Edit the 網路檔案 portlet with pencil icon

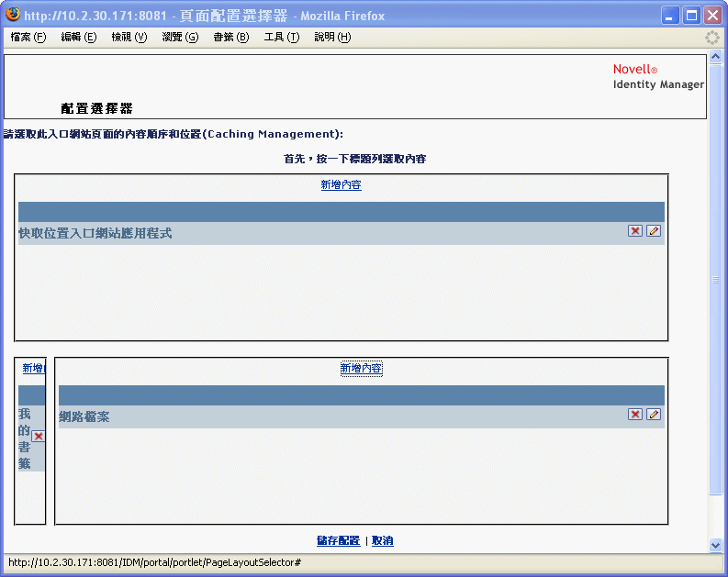654,415
